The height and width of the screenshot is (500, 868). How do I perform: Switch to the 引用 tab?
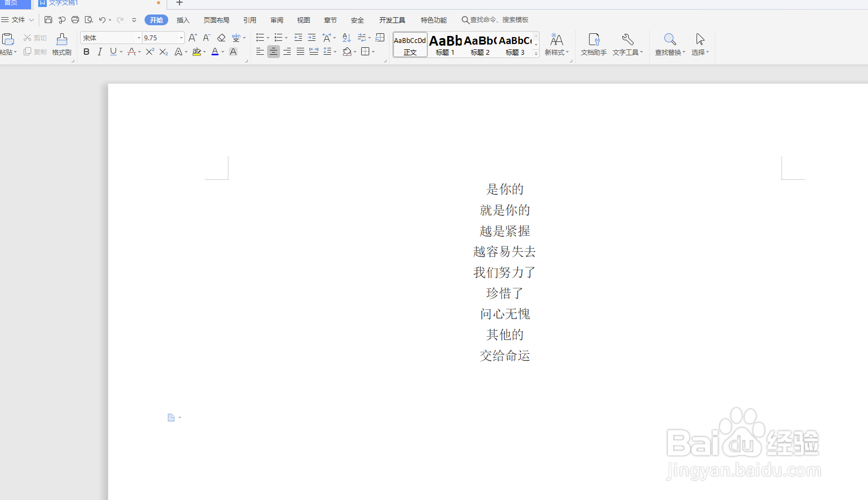[250, 20]
